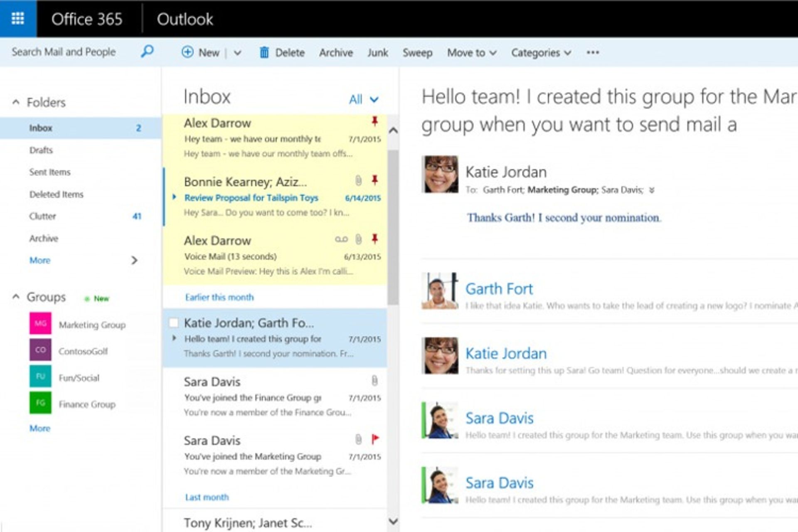The height and width of the screenshot is (532, 798).
Task: Unpin the top Alex Darrow message
Action: click(x=374, y=121)
